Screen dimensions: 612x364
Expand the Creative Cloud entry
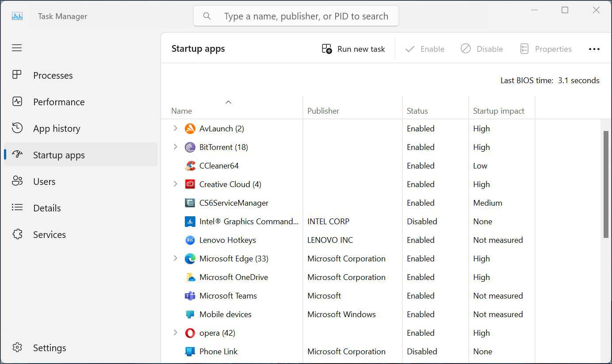175,184
